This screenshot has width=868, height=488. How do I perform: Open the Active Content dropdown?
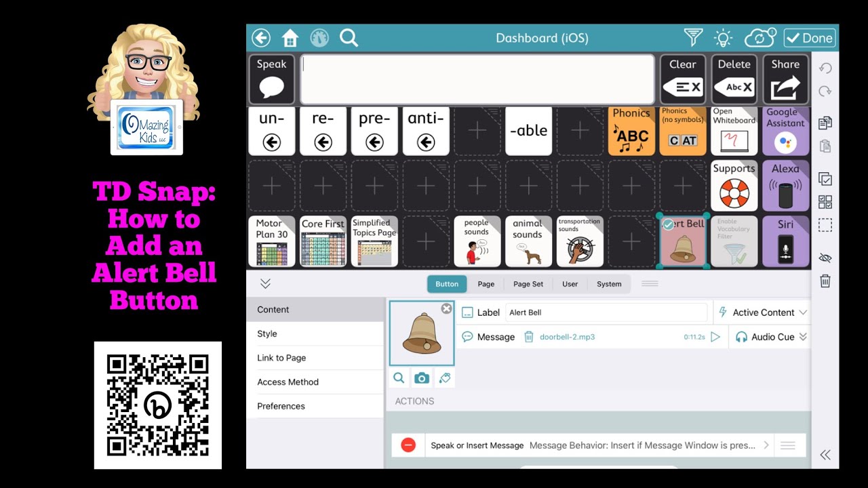tap(762, 312)
